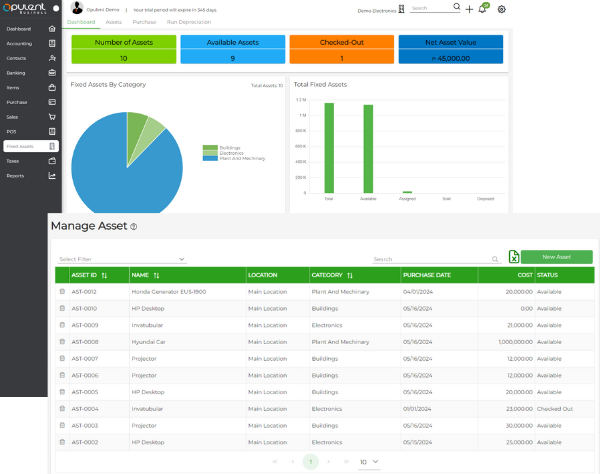Image resolution: width=600 pixels, height=474 pixels.
Task: Click the Banking sidebar icon
Action: pos(52,73)
